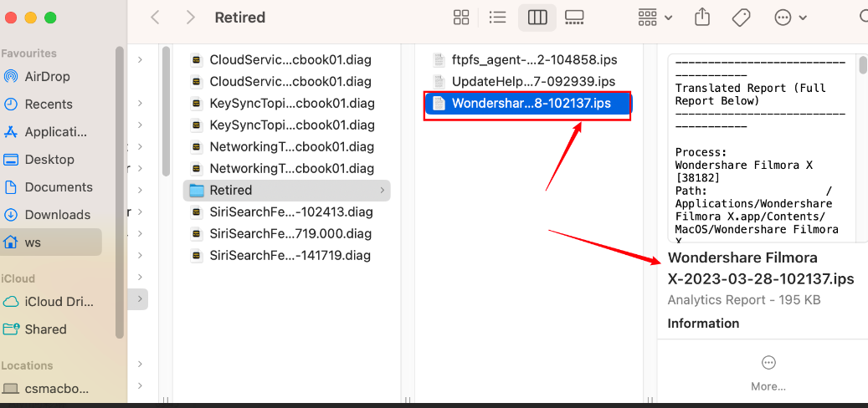Open iCloud Drive in the sidebar

coord(59,302)
